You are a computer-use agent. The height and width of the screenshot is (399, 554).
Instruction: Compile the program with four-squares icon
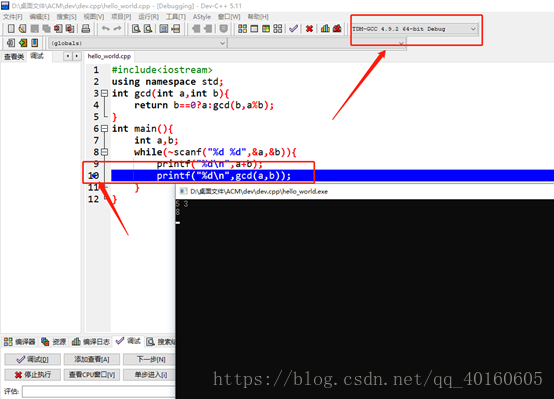point(242,29)
